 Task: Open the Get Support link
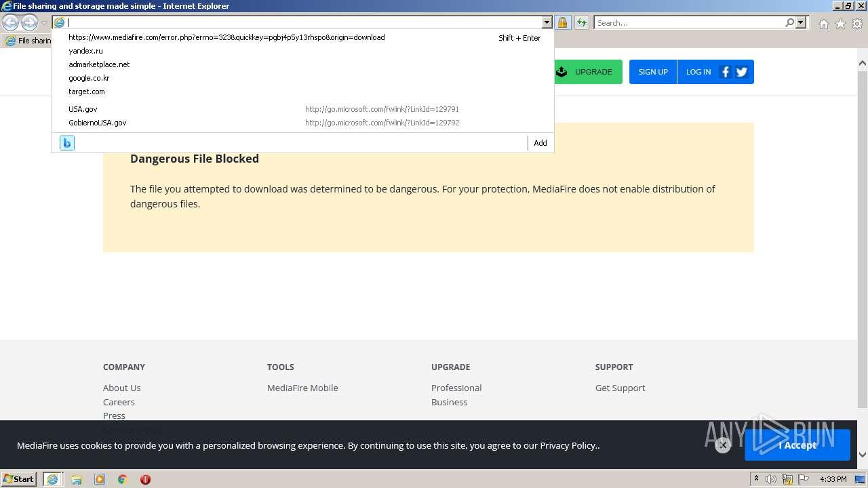620,388
